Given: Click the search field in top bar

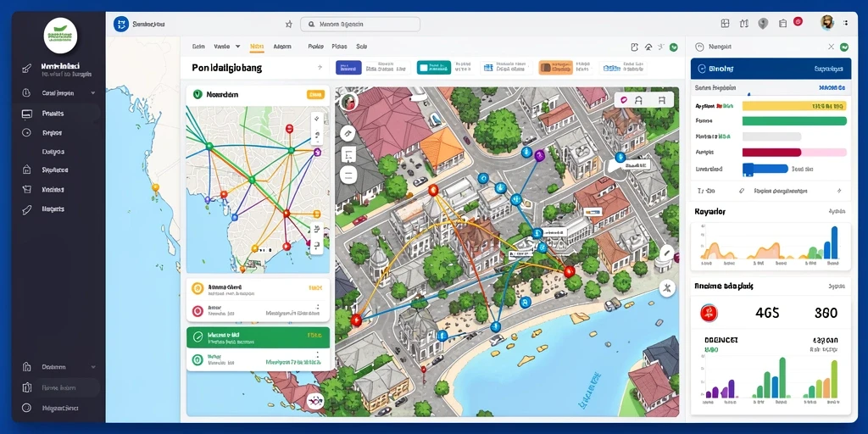Looking at the screenshot, I should tap(359, 25).
